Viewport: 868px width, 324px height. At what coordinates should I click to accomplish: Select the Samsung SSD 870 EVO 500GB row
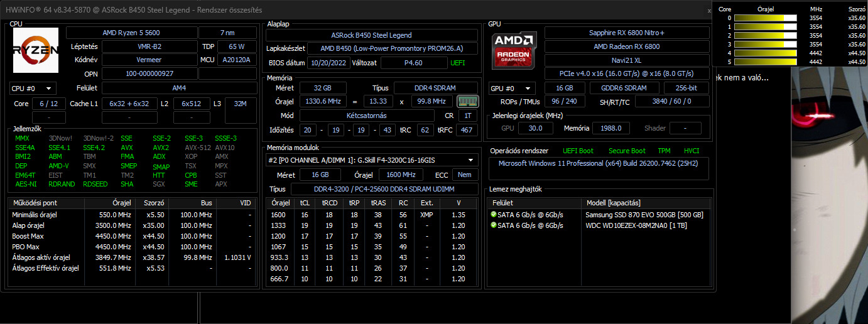tap(599, 215)
